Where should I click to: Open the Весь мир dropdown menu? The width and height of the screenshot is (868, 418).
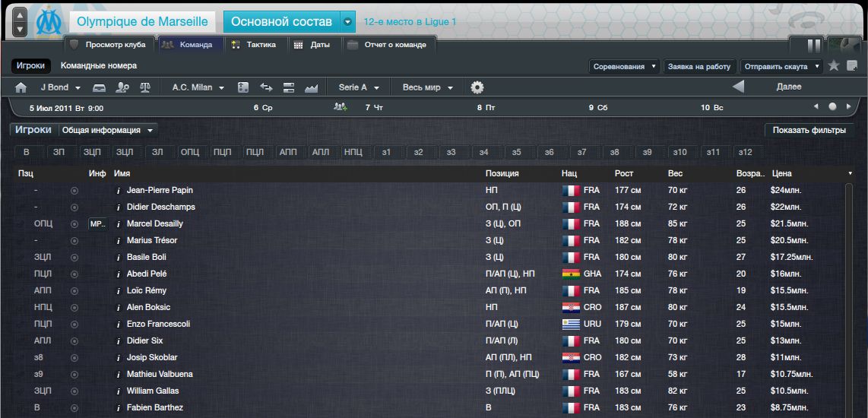coord(428,87)
